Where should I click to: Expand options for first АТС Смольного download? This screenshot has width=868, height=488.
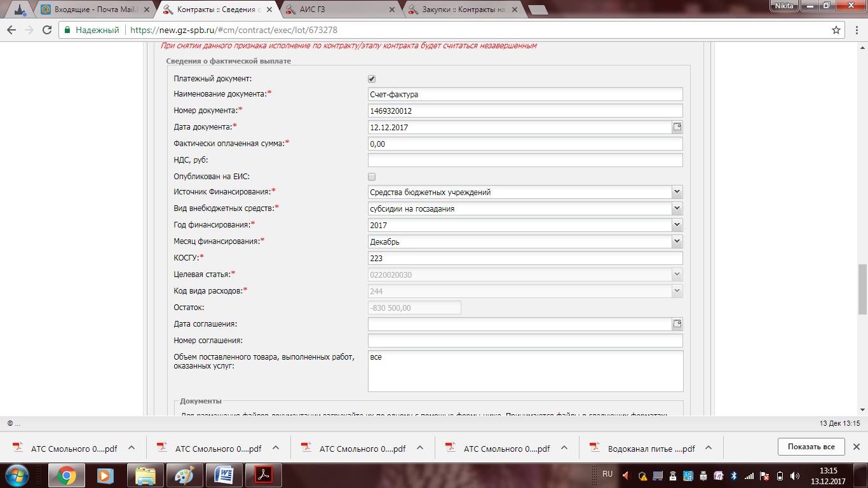point(132,447)
